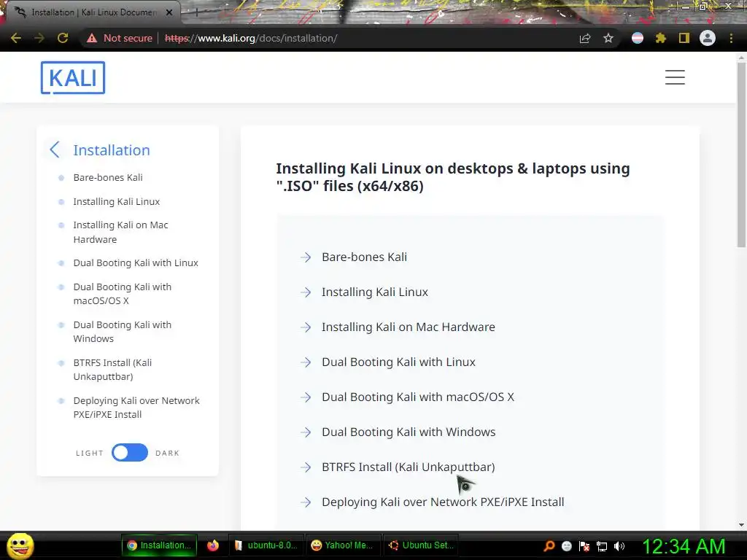Viewport: 747px width, 560px height.
Task: Maximize the browser window
Action: point(703,6)
